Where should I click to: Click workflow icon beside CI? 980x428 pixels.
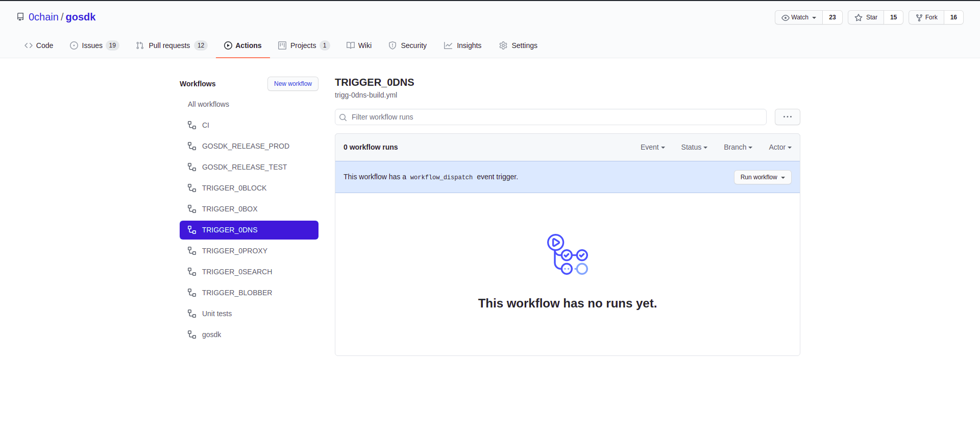[x=192, y=125]
